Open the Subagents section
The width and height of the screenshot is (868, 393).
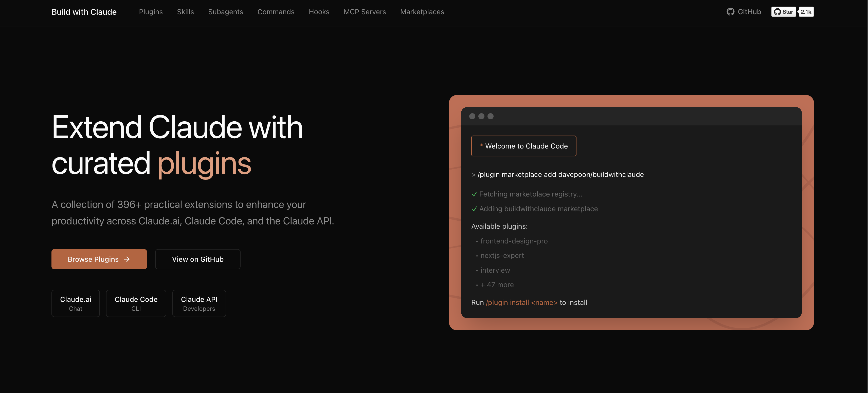(x=225, y=11)
